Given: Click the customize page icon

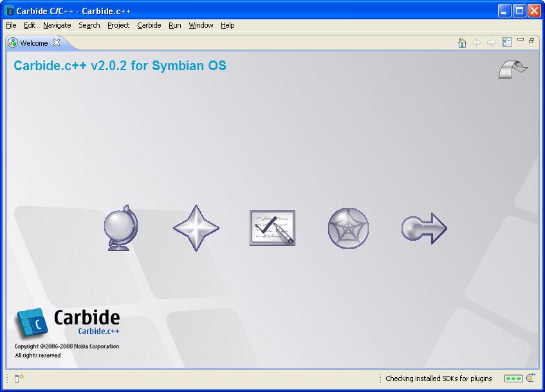Looking at the screenshot, I should (x=507, y=42).
